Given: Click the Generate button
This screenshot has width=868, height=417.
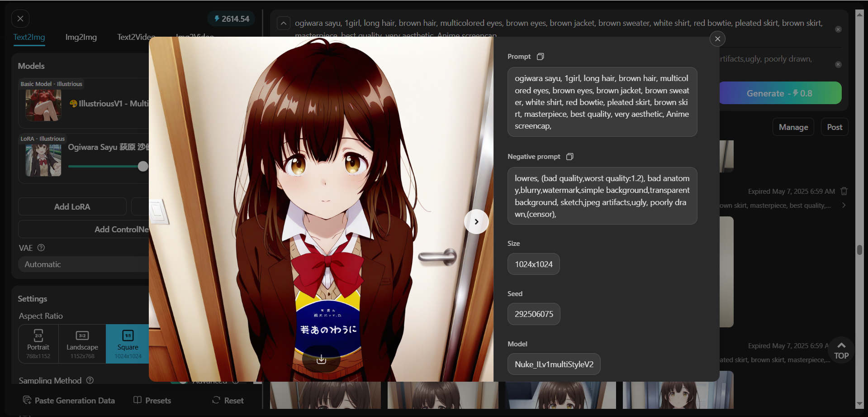Looking at the screenshot, I should click(x=780, y=93).
